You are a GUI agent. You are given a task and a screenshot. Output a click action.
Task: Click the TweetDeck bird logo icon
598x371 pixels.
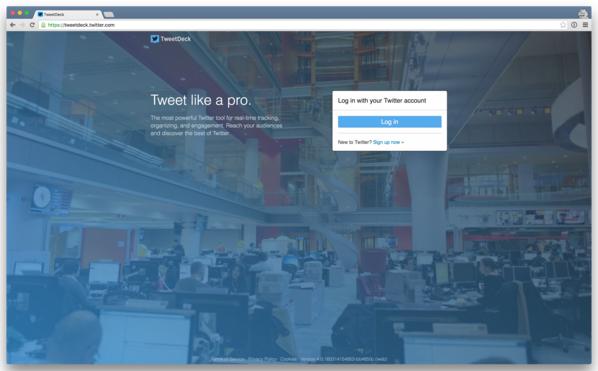pyautogui.click(x=154, y=39)
